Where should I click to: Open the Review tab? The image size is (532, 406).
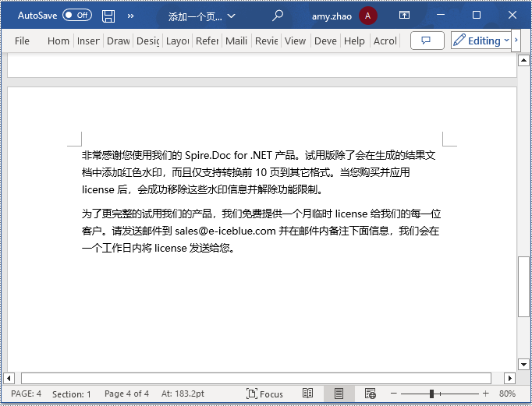tap(266, 41)
